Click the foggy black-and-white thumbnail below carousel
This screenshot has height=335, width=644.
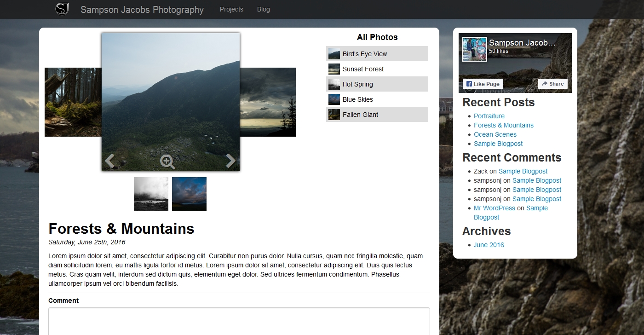151,194
